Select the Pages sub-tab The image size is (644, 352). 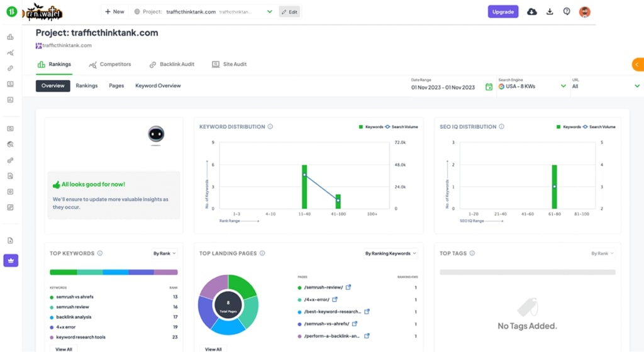[116, 85]
